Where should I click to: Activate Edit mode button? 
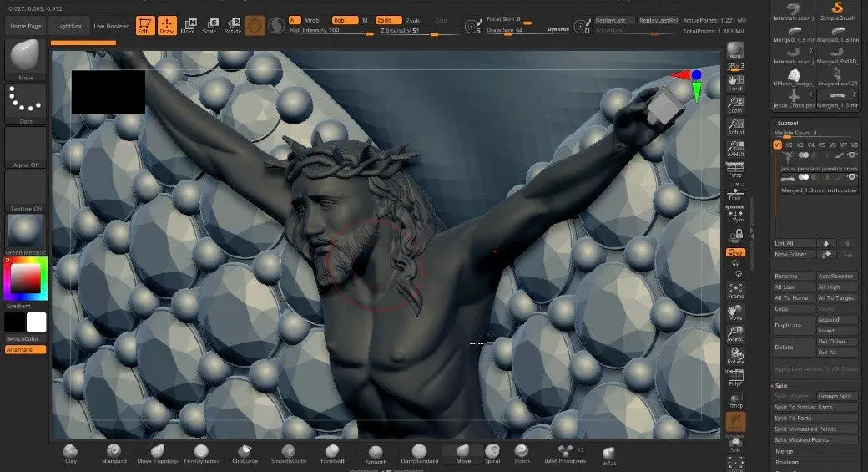pos(145,26)
